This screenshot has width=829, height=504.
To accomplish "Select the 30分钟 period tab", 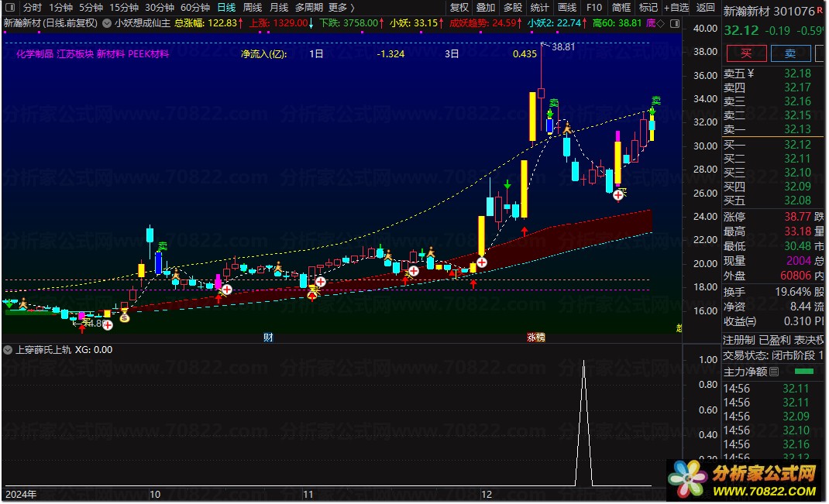I will [159, 8].
